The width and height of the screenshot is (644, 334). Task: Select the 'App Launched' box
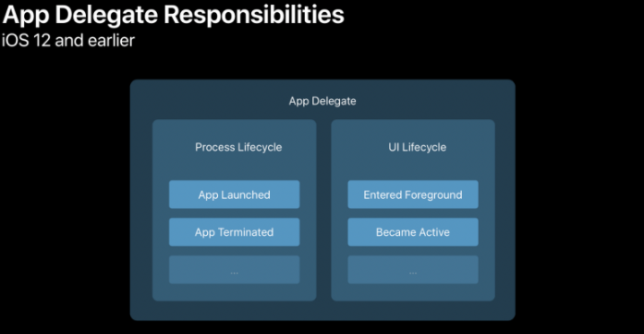(234, 194)
